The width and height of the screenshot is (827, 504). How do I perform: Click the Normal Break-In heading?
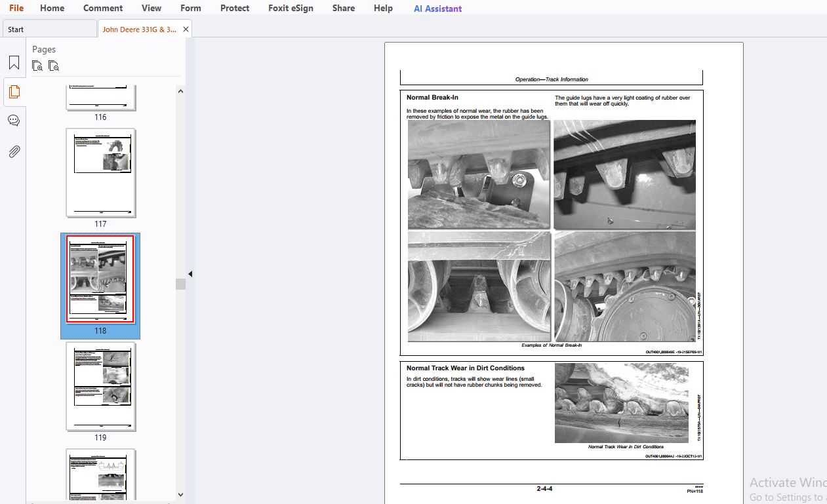[x=432, y=98]
